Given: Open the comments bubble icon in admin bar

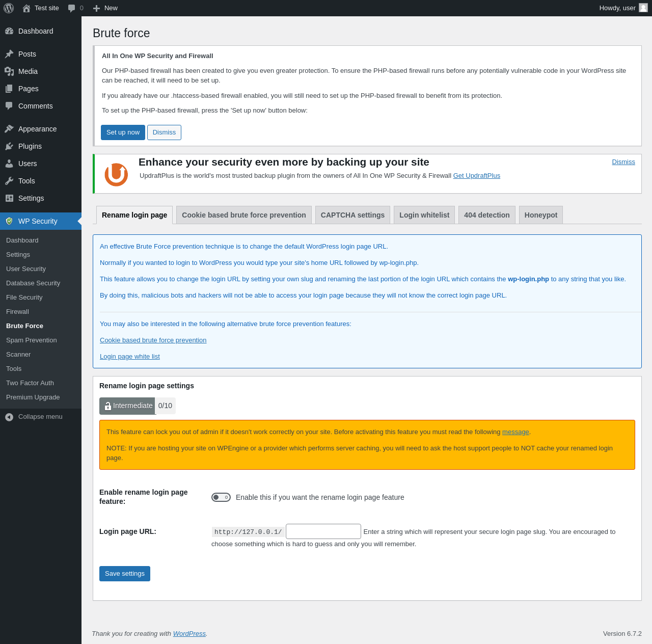Looking at the screenshot, I should (x=72, y=8).
